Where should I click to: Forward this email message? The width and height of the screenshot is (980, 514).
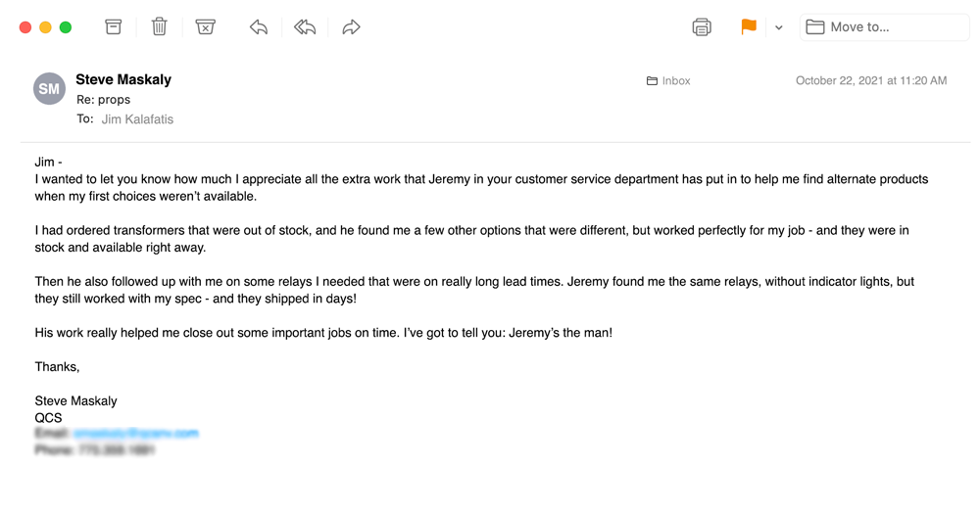(x=351, y=27)
